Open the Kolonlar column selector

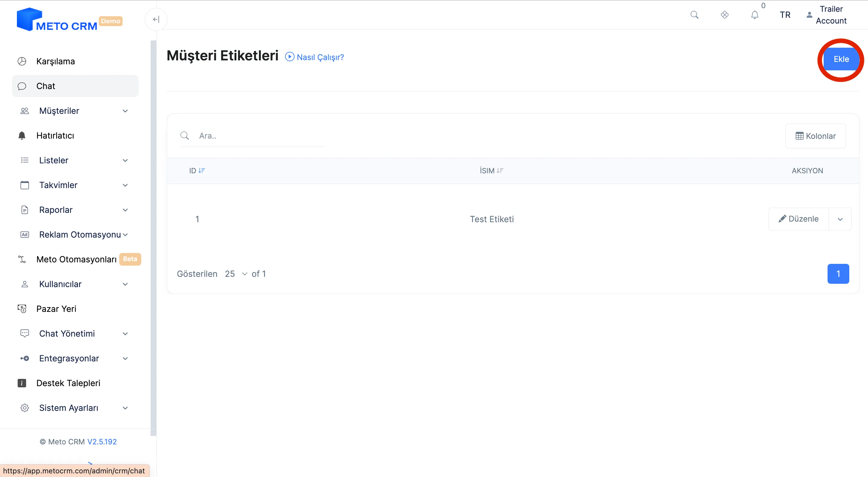pyautogui.click(x=815, y=136)
